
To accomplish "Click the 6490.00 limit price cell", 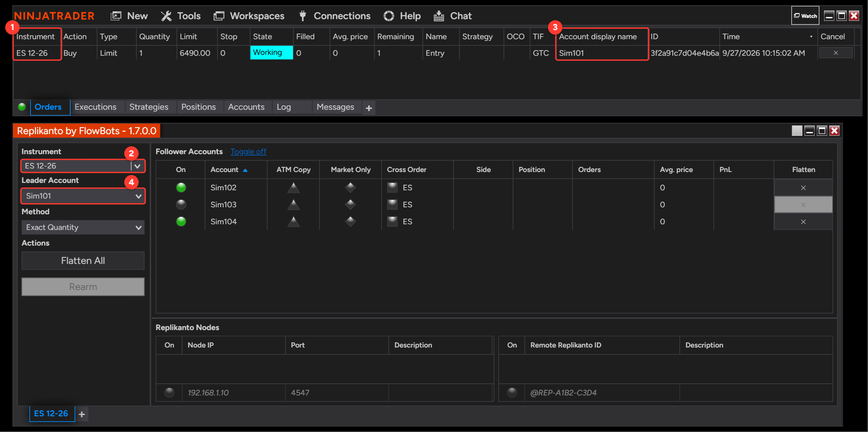I will (197, 53).
